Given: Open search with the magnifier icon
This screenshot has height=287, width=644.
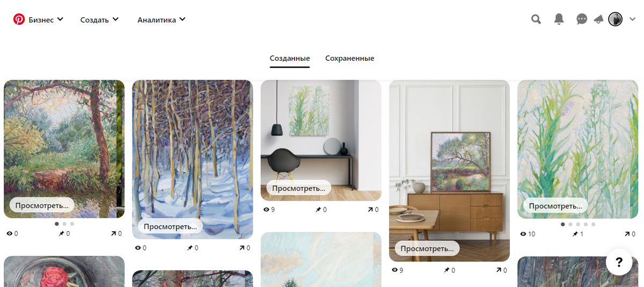Looking at the screenshot, I should [x=536, y=20].
